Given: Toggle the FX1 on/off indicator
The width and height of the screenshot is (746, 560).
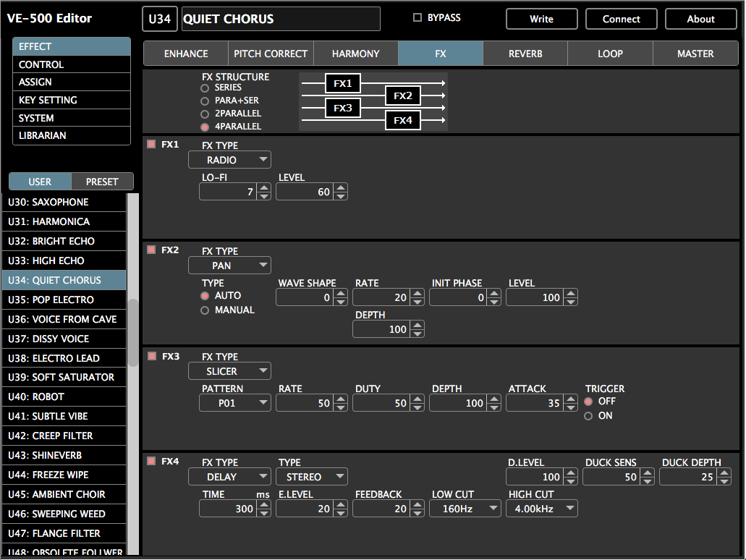Looking at the screenshot, I should [151, 144].
